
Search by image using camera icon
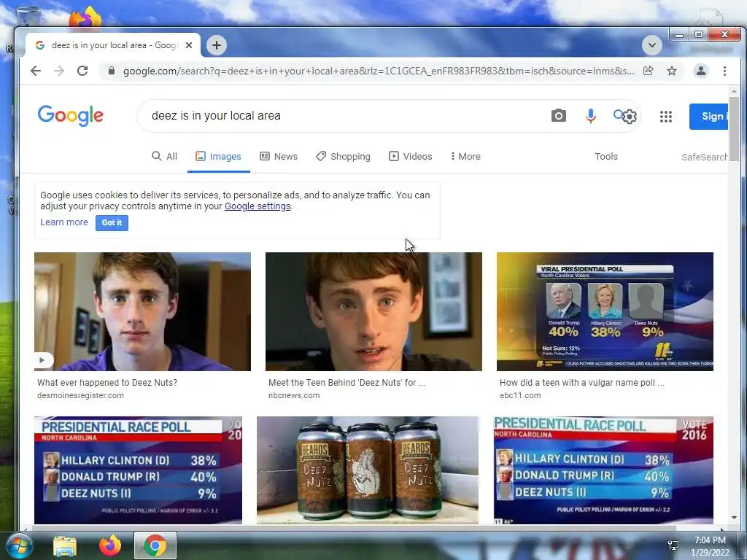click(558, 116)
